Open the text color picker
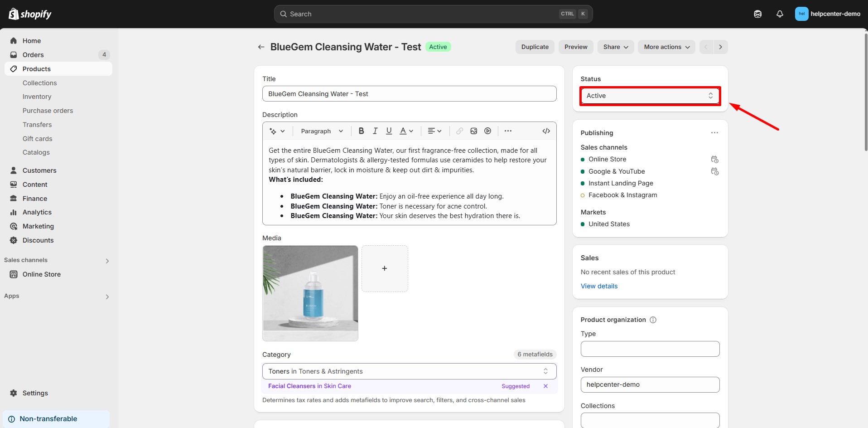The width and height of the screenshot is (868, 428). tap(406, 131)
